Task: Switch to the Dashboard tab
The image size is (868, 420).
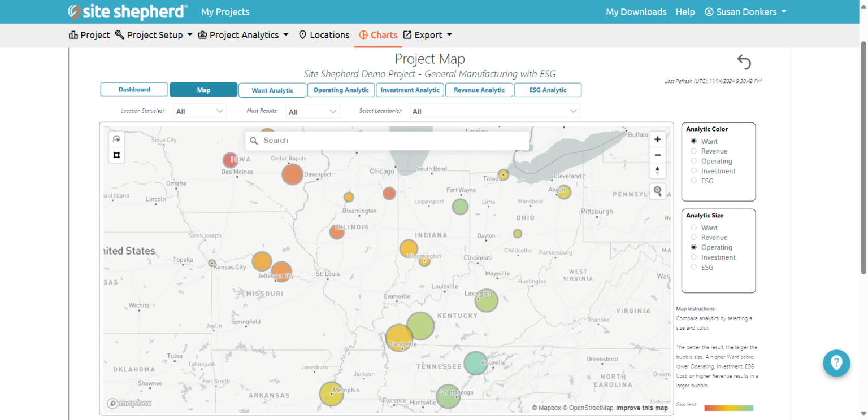Action: tap(134, 90)
